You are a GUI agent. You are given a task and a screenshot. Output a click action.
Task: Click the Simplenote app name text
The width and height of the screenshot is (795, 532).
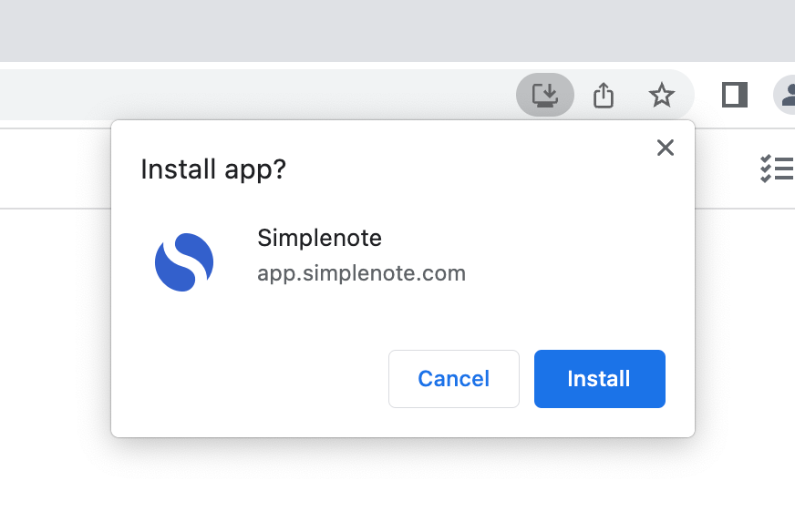tap(319, 239)
